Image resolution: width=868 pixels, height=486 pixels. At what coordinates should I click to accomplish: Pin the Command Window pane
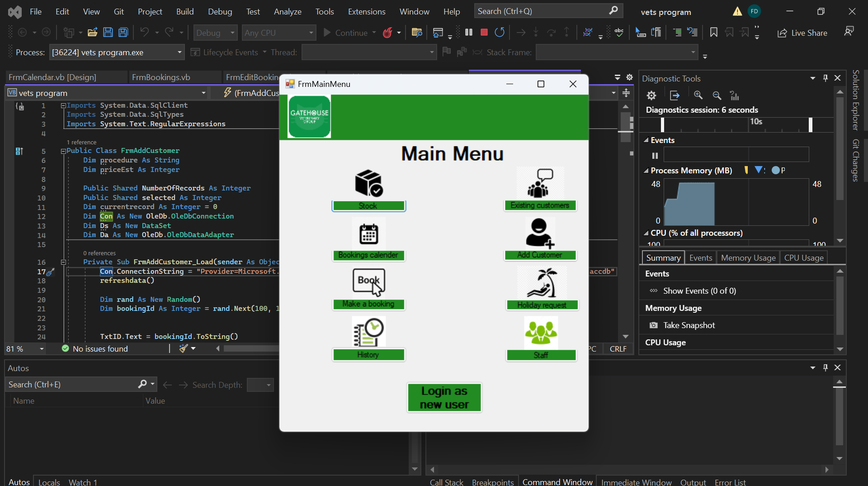pos(826,367)
